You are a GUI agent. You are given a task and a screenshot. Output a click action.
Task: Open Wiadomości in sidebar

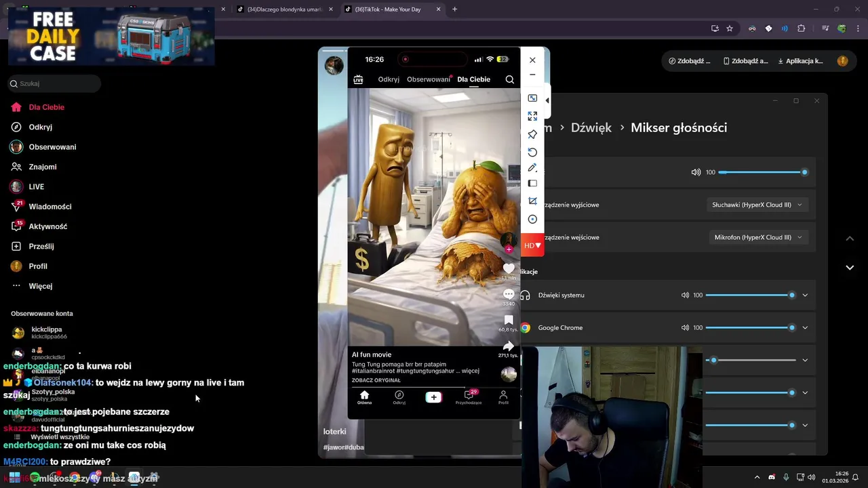(41, 207)
